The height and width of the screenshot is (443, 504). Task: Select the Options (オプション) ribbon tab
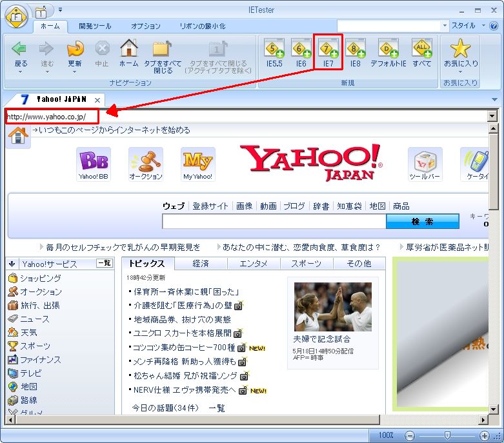(x=146, y=26)
